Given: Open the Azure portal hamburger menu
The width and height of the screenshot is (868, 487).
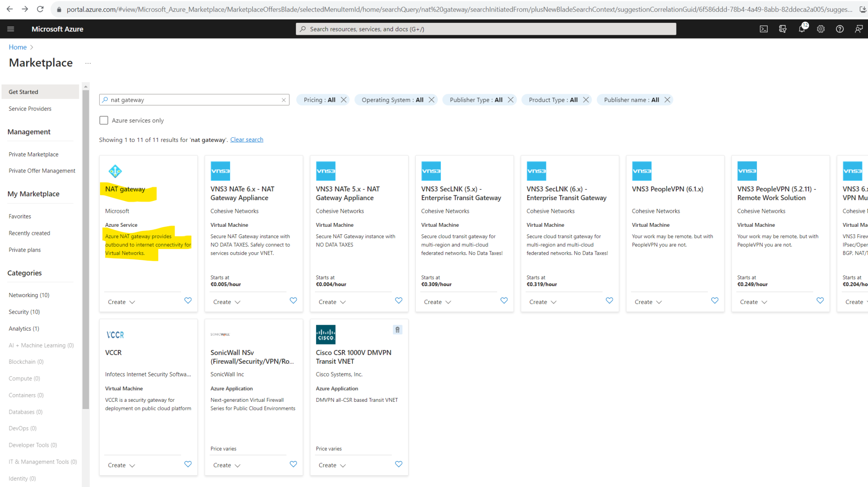Looking at the screenshot, I should 11,29.
